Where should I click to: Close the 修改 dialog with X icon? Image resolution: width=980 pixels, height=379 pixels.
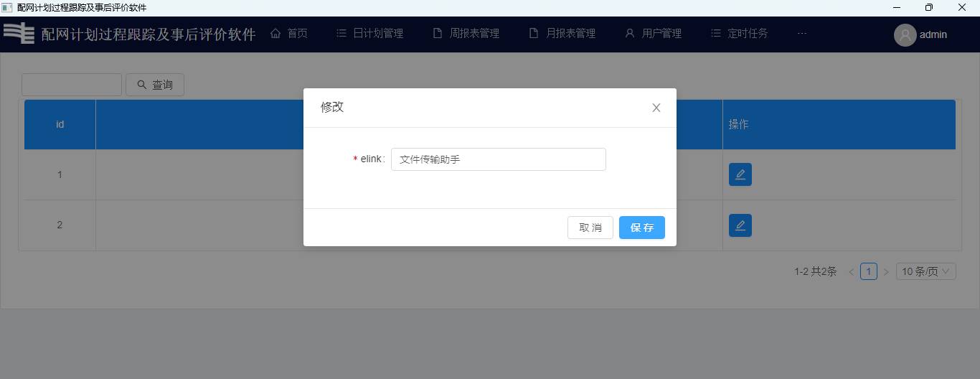[x=656, y=108]
